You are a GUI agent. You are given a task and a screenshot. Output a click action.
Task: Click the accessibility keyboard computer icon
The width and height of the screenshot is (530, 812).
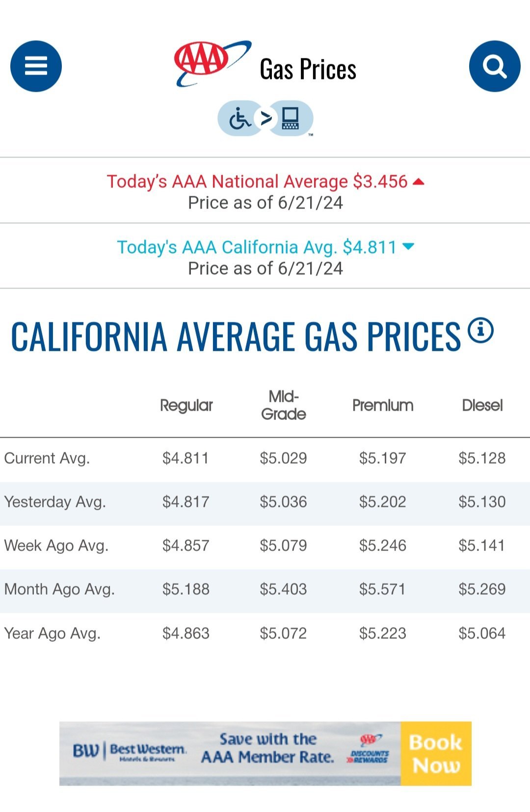(291, 118)
